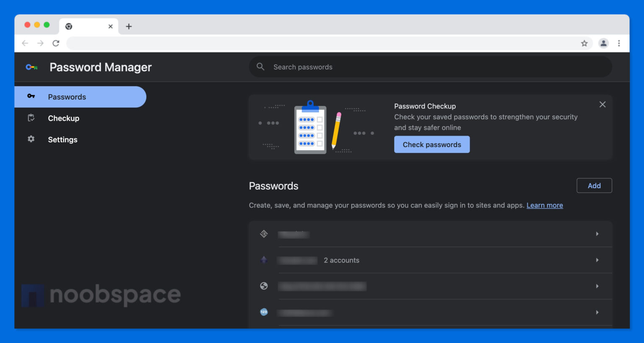The width and height of the screenshot is (644, 343).
Task: Expand the first saved password entry
Action: point(597,234)
